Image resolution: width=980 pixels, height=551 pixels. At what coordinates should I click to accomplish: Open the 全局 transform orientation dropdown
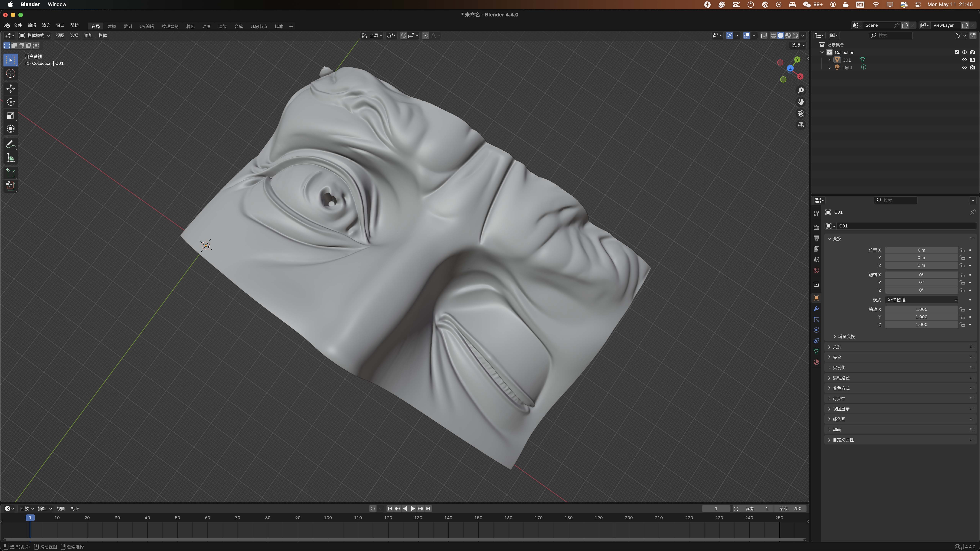pos(372,35)
